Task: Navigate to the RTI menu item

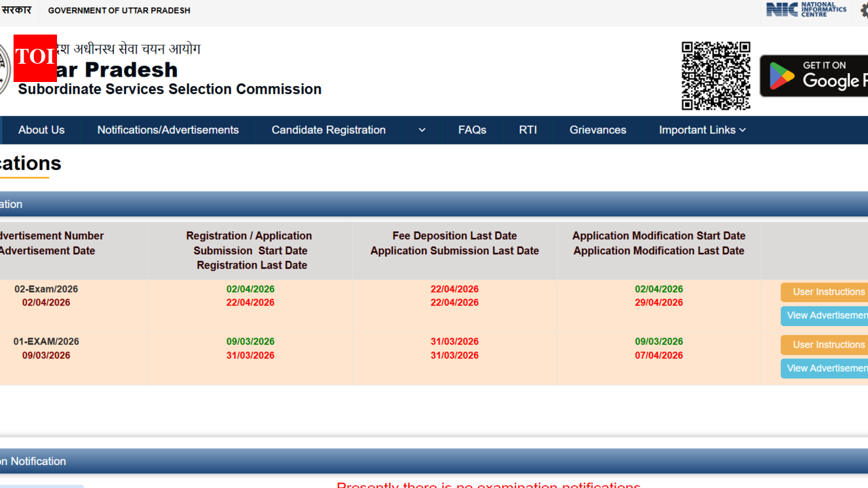Action: 528,130
